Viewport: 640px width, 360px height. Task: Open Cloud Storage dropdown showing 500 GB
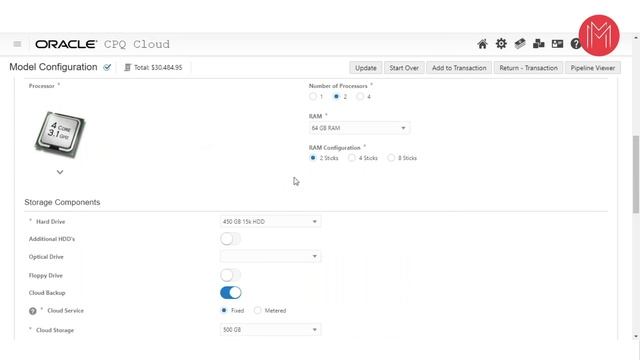[270, 330]
